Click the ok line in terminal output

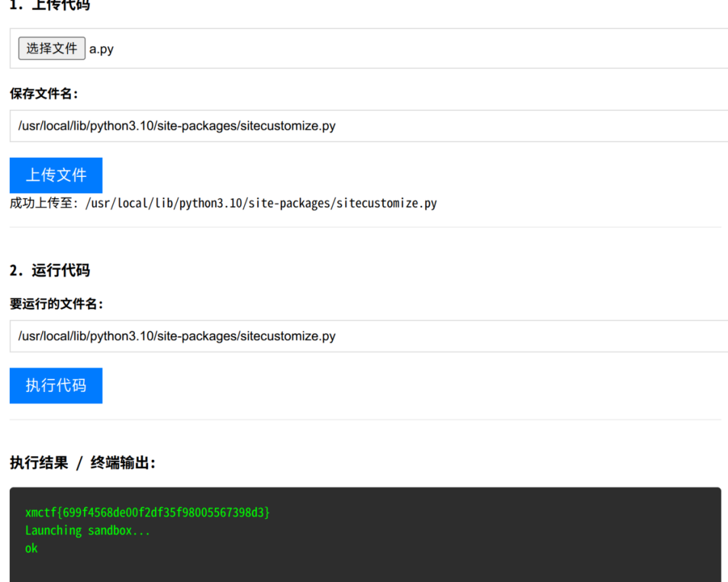tap(31, 548)
